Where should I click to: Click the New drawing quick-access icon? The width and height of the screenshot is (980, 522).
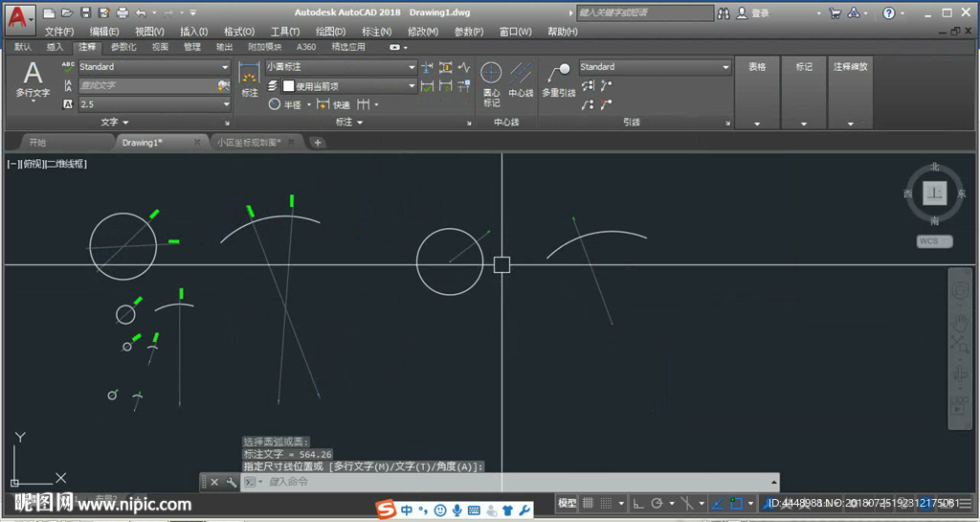point(50,12)
